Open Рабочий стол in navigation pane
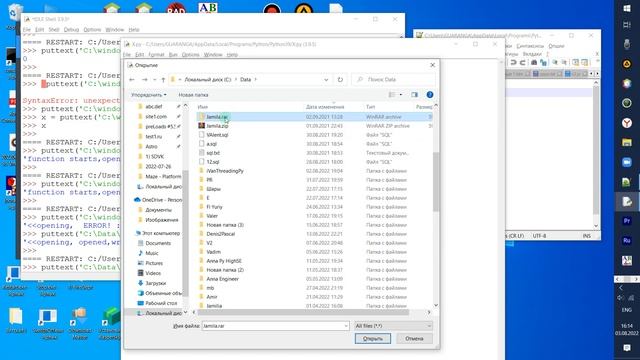The width and height of the screenshot is (640, 360). (161, 303)
